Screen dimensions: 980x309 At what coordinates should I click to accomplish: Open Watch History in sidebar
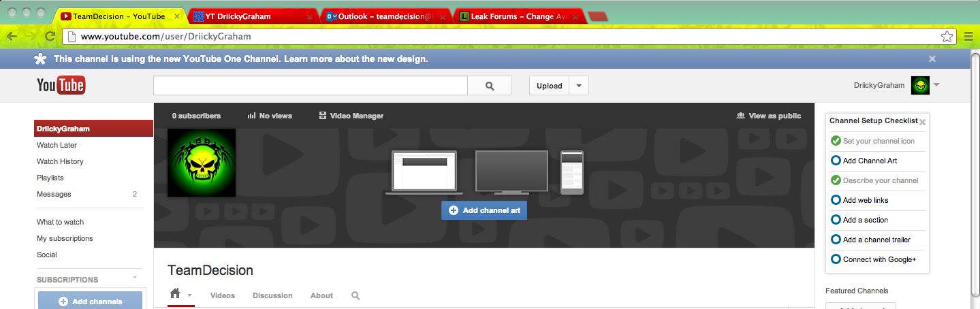(60, 161)
